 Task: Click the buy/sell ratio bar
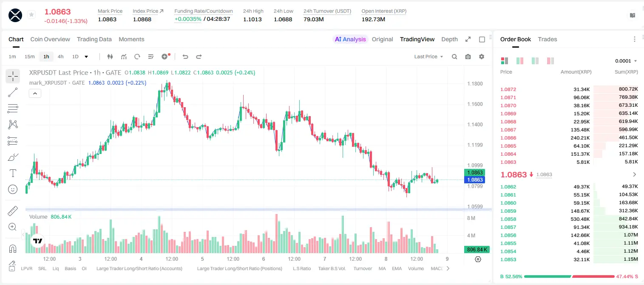click(569, 276)
